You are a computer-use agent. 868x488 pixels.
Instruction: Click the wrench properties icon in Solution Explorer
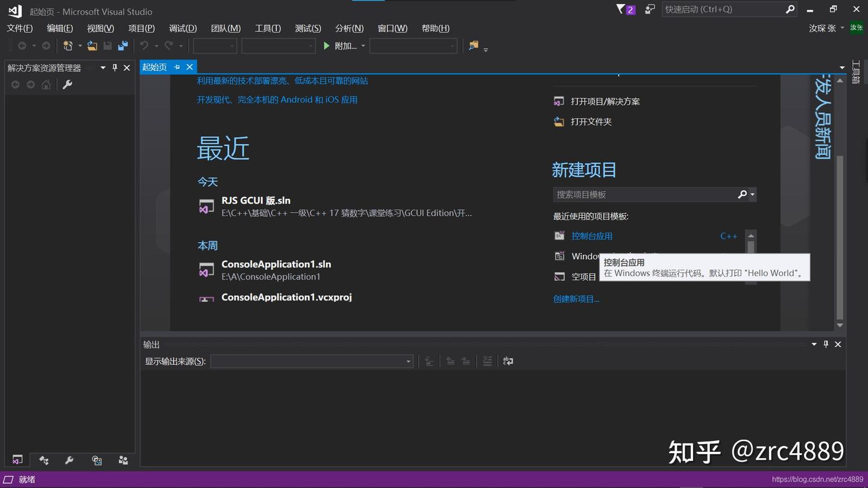pyautogui.click(x=68, y=85)
